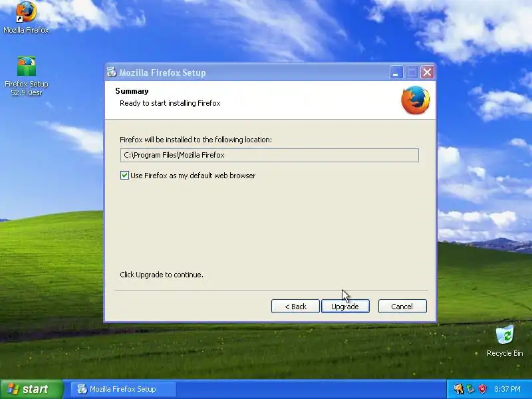Click the setup icon in the dialog title bar
This screenshot has height=399, width=532.
coord(112,72)
